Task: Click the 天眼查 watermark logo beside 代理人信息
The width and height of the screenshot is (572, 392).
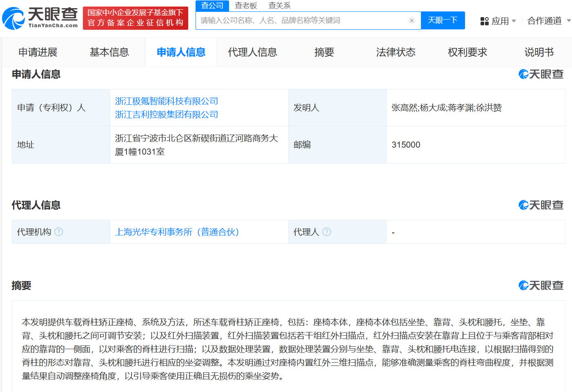Action: [541, 205]
